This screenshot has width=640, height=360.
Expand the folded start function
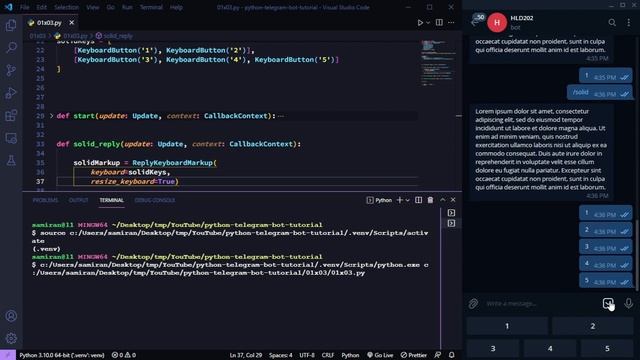click(x=51, y=116)
